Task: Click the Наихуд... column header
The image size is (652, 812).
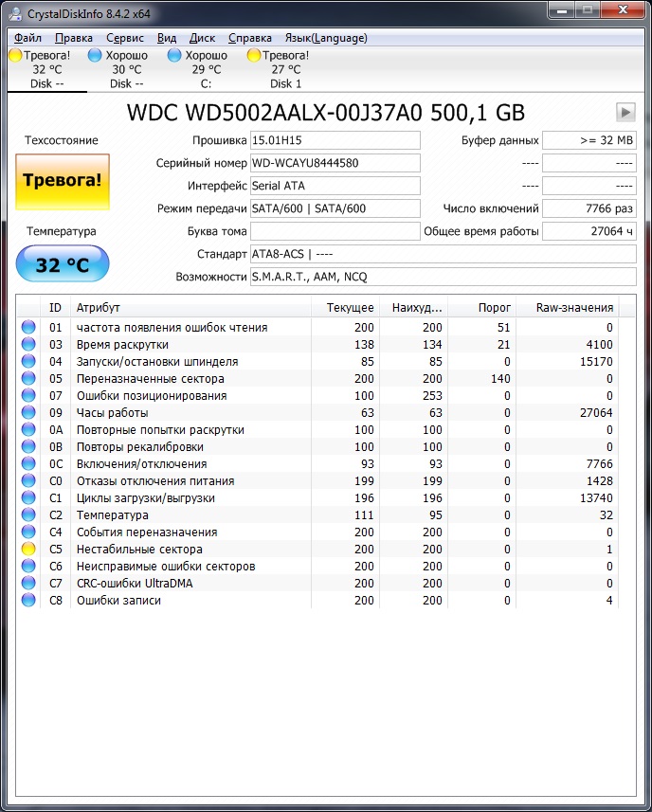Action: click(414, 308)
